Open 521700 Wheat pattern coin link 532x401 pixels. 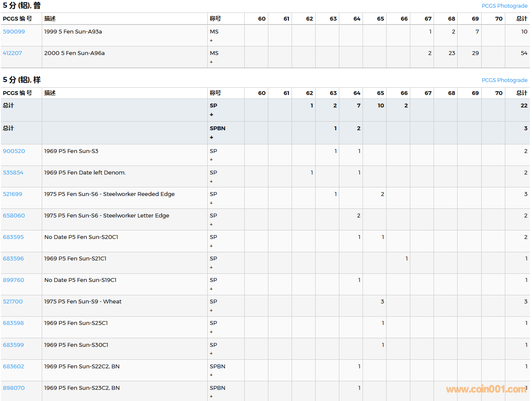click(x=13, y=301)
